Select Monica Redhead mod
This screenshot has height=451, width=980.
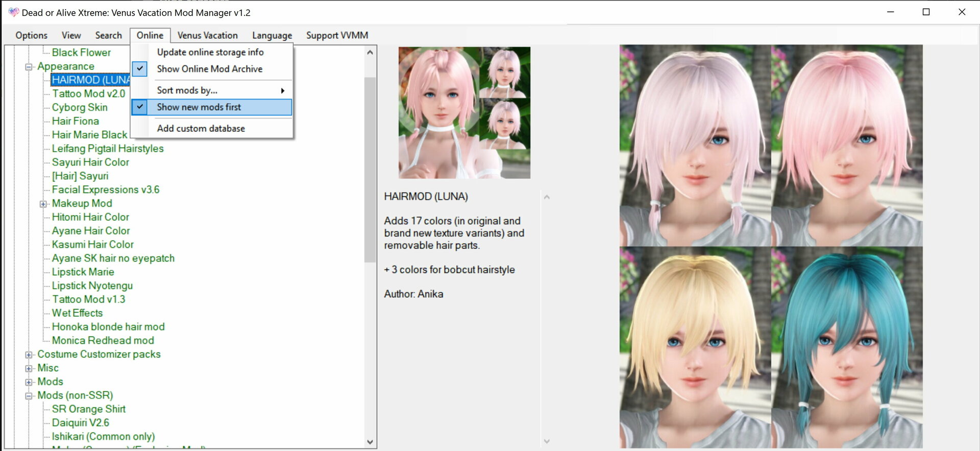[x=103, y=341]
